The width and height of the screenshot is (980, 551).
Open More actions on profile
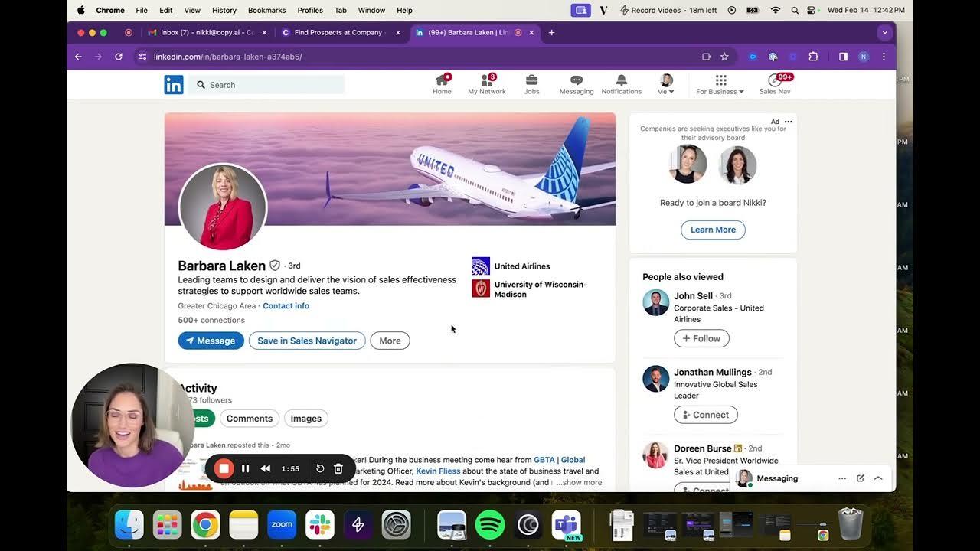390,341
